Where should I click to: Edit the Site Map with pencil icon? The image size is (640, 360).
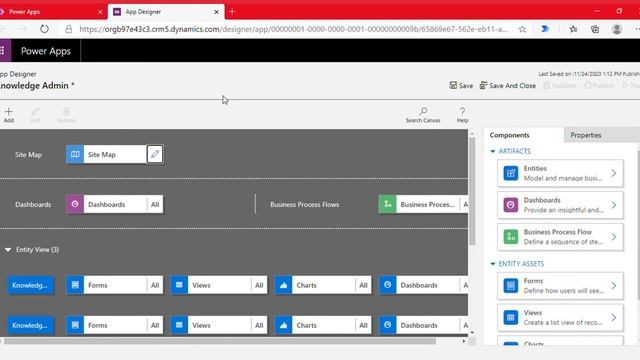(x=155, y=154)
